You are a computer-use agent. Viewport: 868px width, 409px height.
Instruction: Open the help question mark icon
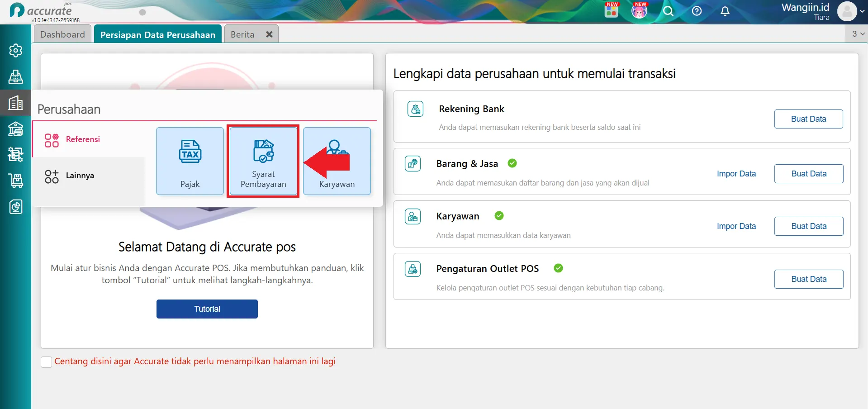697,11
